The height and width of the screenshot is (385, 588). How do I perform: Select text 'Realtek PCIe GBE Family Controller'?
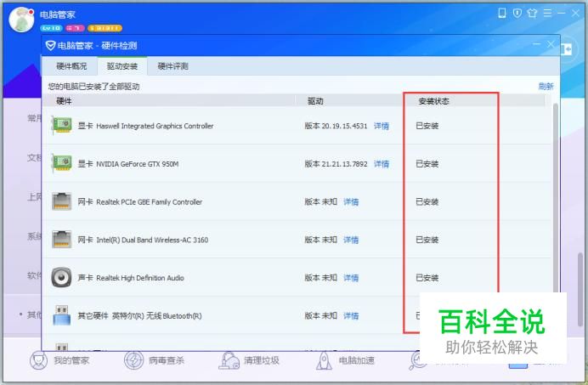150,202
